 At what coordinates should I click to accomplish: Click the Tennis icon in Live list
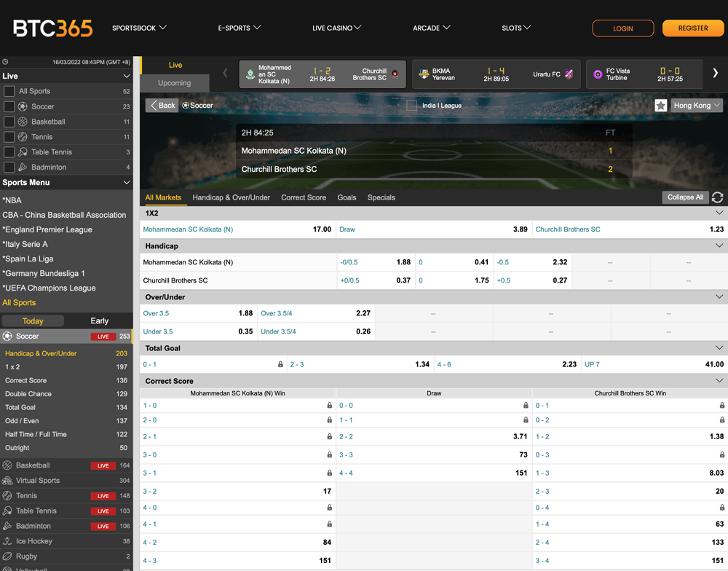click(23, 137)
